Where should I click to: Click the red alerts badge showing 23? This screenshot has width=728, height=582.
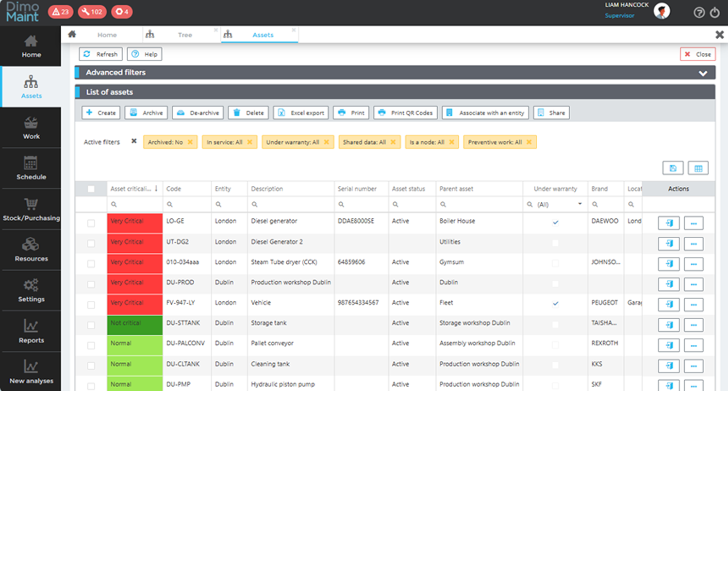pyautogui.click(x=61, y=12)
